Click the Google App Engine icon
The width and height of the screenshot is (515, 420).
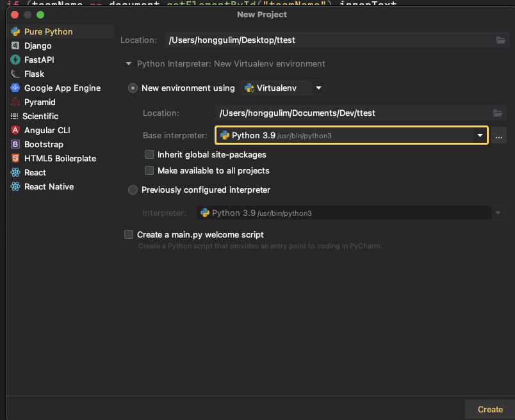15,88
